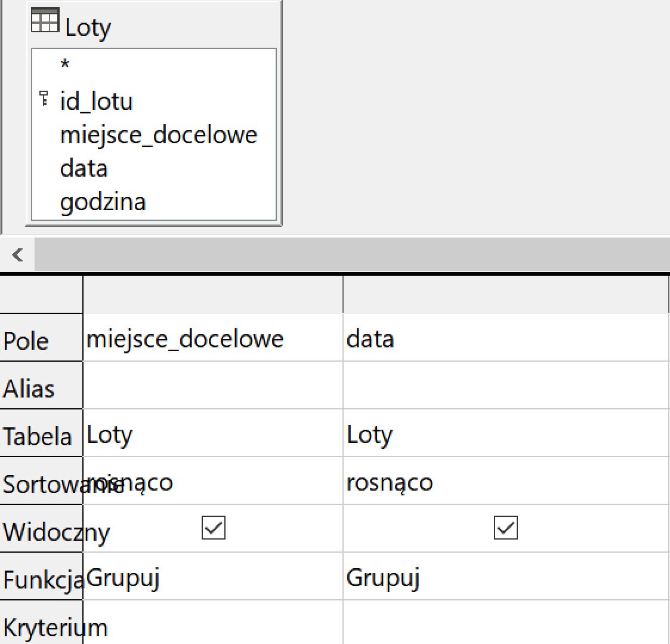Screen dimensions: 670x644
Task: Click the Loty table icon
Action: [45, 21]
